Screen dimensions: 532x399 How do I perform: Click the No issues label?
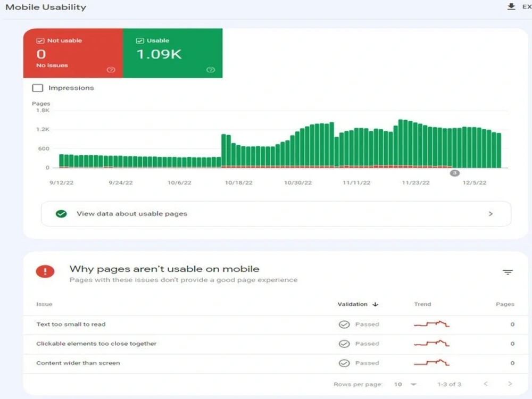click(52, 65)
